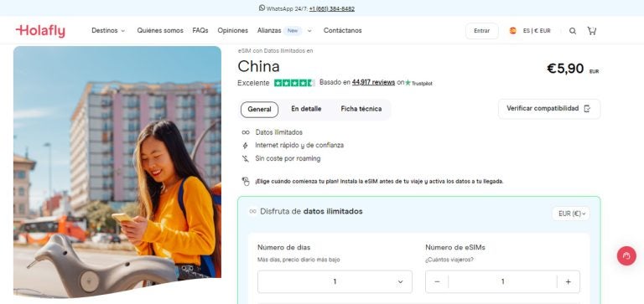Click the infinity icon beside Datos ilimitados
The width and height of the screenshot is (644, 304).
pos(246,132)
